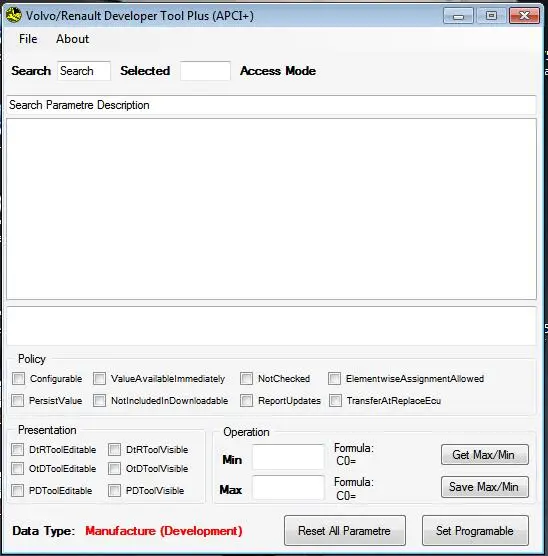Click the Set Programable button
Image resolution: width=548 pixels, height=556 pixels.
475,531
